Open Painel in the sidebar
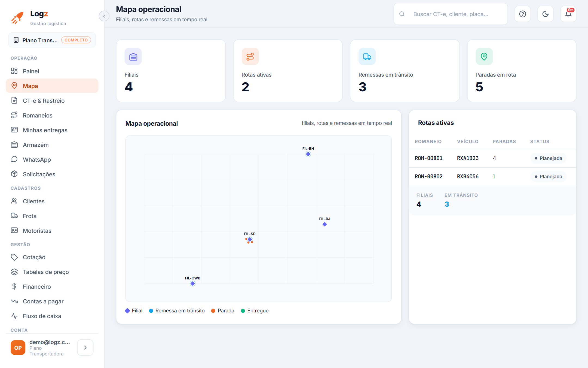Viewport: 588px width, 368px height. click(x=52, y=71)
